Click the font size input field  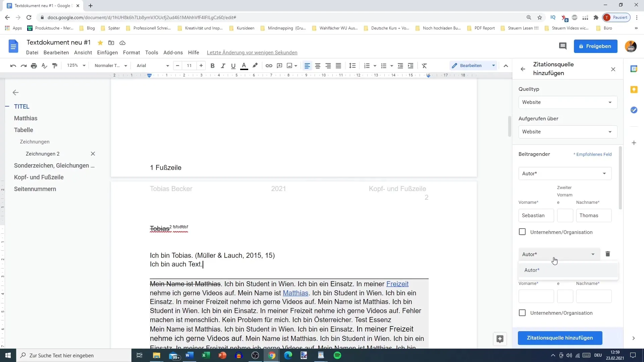pos(189,65)
